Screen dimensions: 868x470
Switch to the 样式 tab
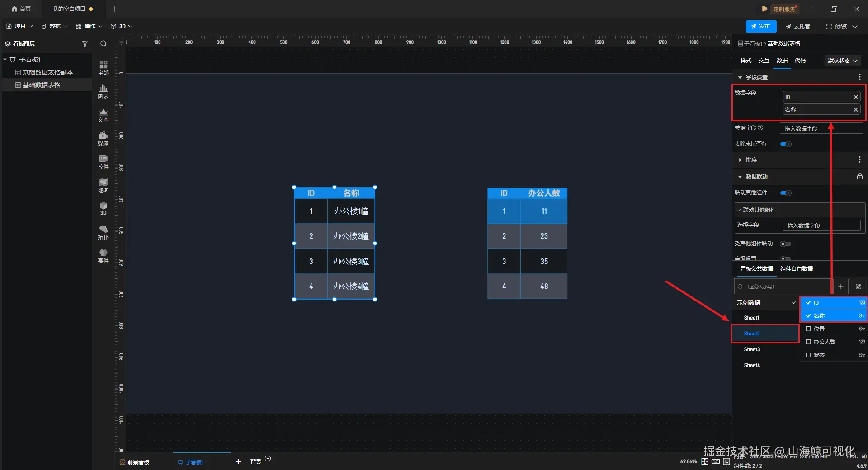tap(746, 61)
